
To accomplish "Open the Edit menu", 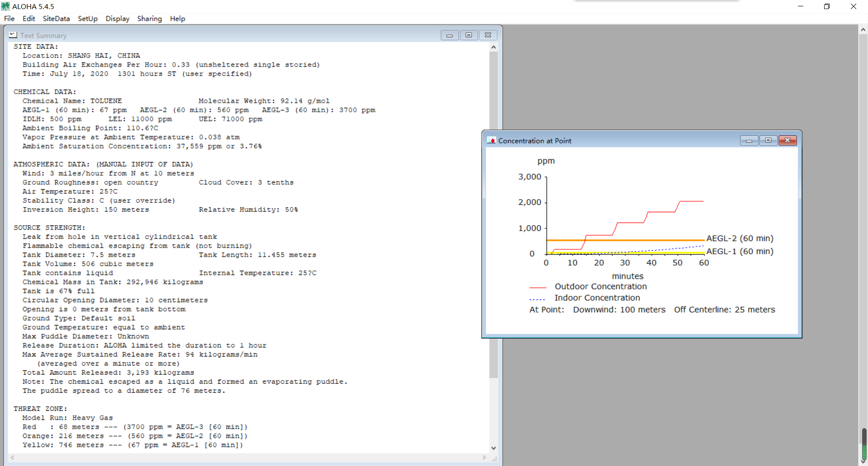I will pos(28,19).
